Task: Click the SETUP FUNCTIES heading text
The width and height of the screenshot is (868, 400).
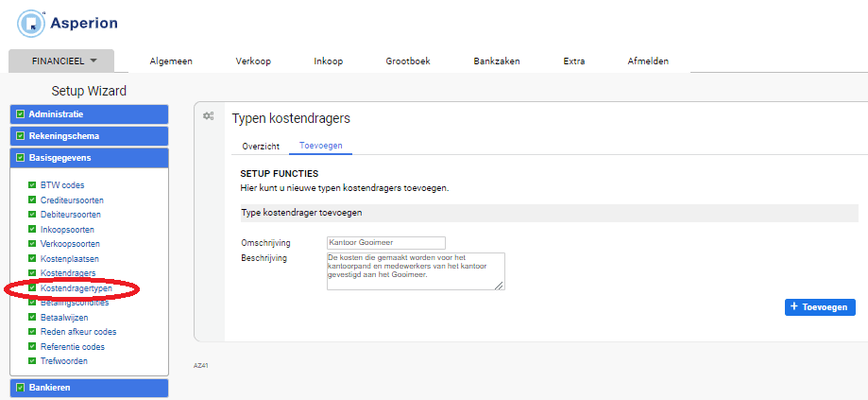Action: 280,174
